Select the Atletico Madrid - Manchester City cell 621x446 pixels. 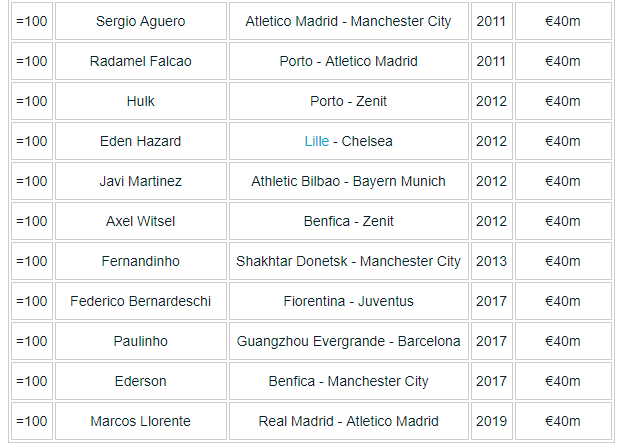(348, 21)
